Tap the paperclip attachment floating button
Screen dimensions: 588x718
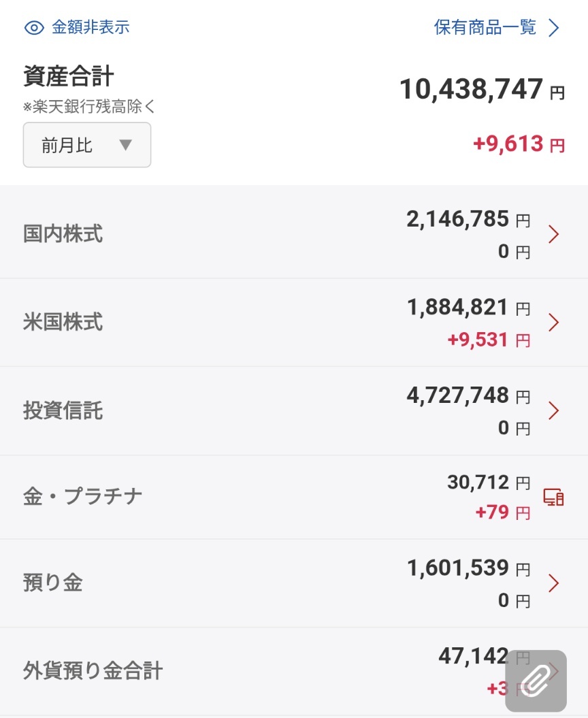536,681
